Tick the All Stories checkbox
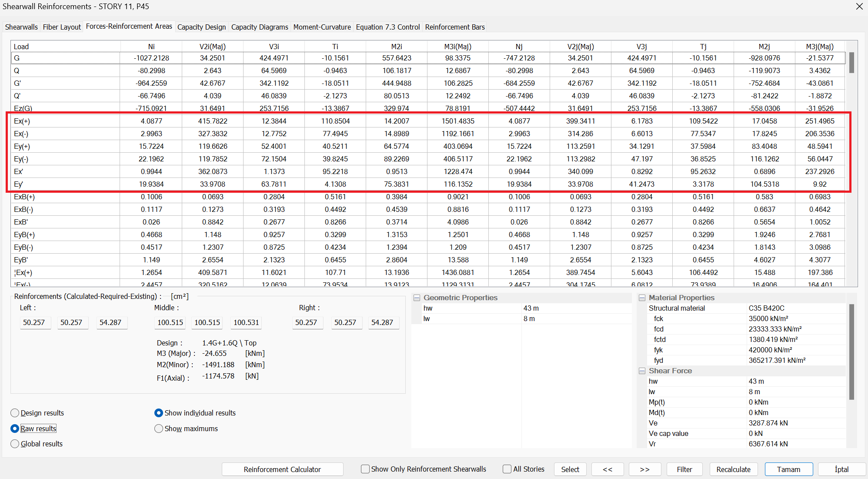 tap(507, 469)
